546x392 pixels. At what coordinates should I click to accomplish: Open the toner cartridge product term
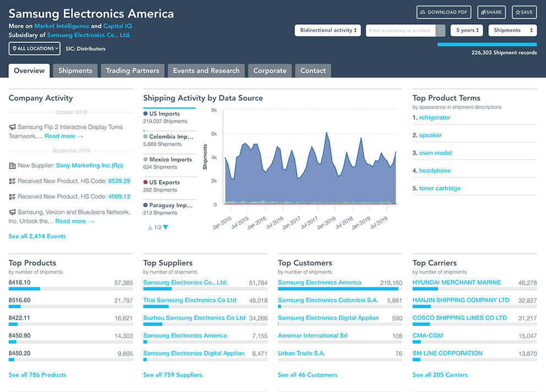pos(440,188)
